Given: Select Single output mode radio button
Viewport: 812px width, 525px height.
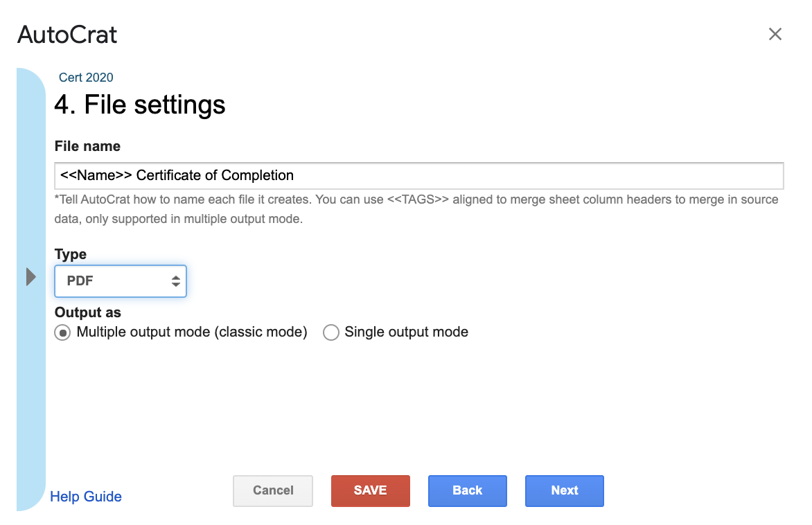Looking at the screenshot, I should point(331,332).
